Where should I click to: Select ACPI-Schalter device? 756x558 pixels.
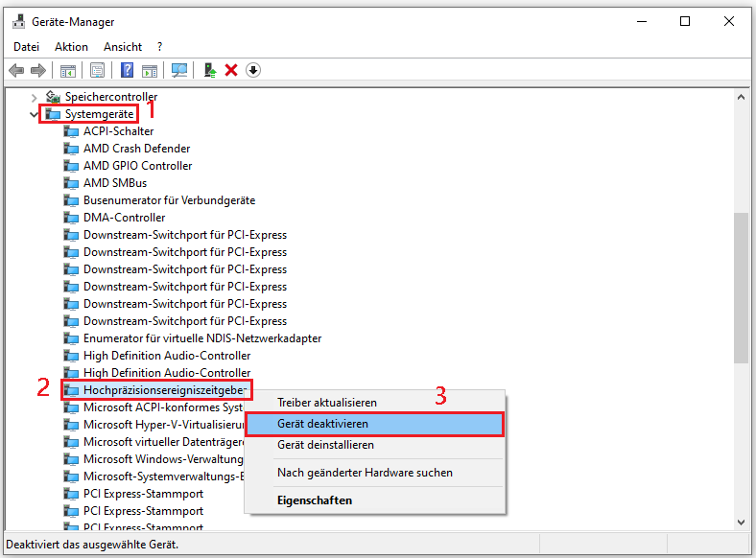tap(119, 131)
